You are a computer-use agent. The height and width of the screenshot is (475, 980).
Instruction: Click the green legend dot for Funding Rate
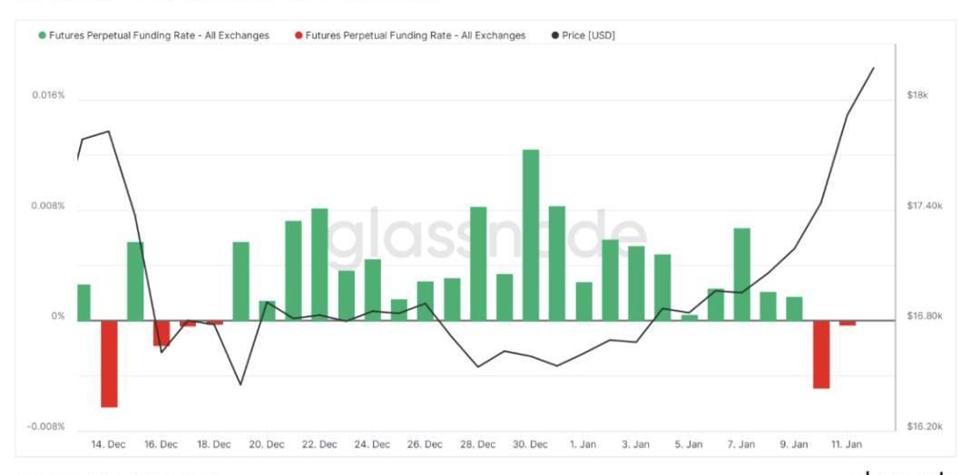42,35
